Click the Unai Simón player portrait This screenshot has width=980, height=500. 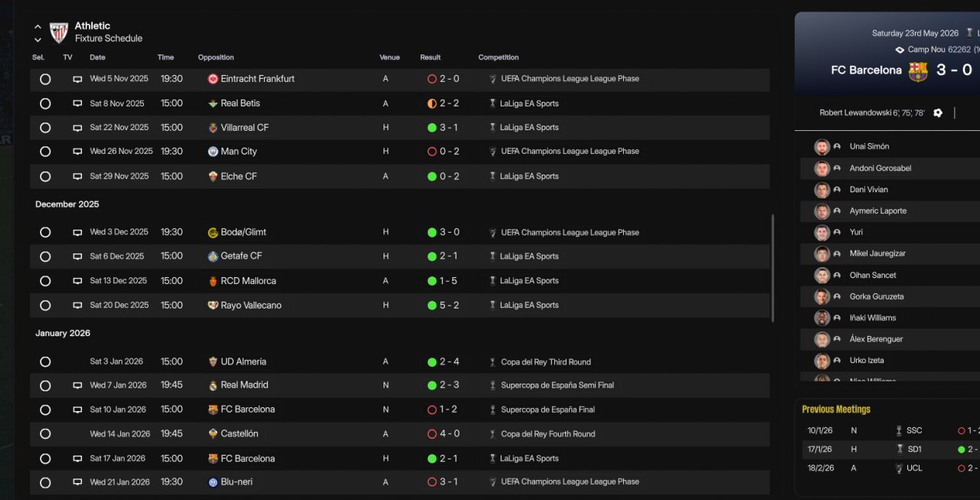point(822,147)
